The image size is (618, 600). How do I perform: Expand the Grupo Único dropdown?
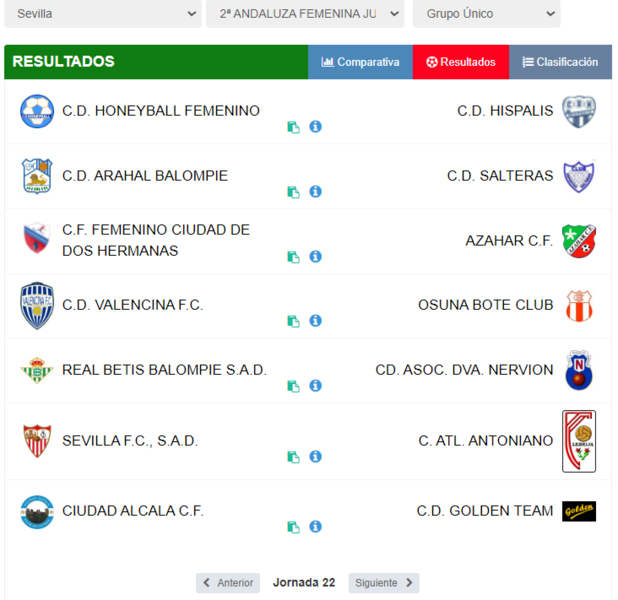coord(486,14)
